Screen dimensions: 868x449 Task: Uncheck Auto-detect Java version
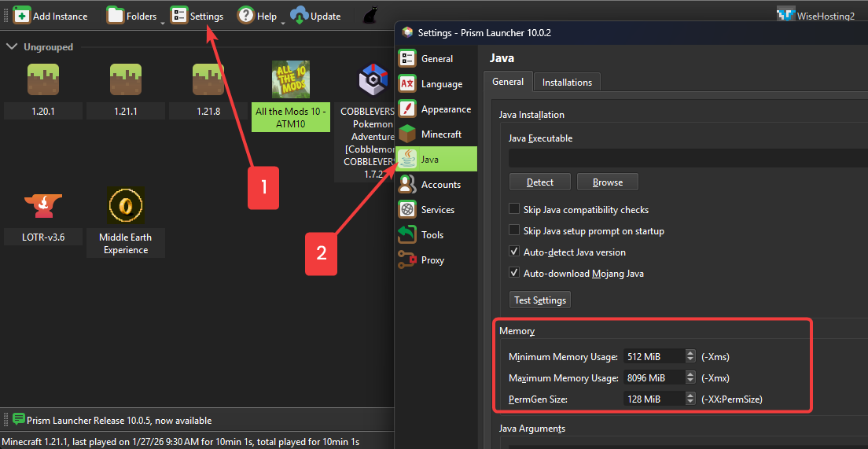click(x=514, y=252)
